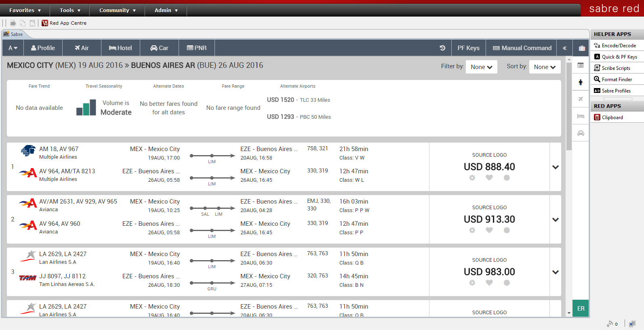Open Format Finder helper app
Screen dimensions: 644x330
(x=617, y=80)
